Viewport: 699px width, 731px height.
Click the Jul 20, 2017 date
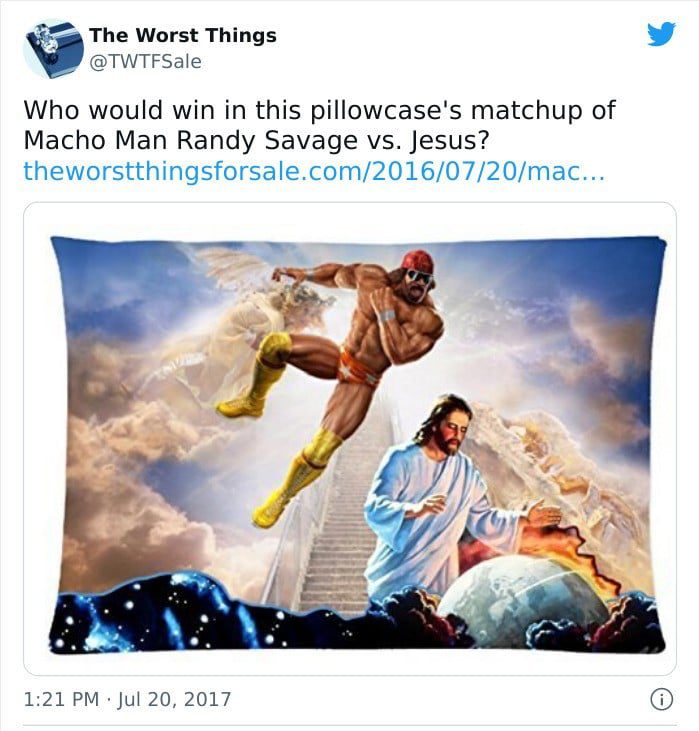coord(174,699)
